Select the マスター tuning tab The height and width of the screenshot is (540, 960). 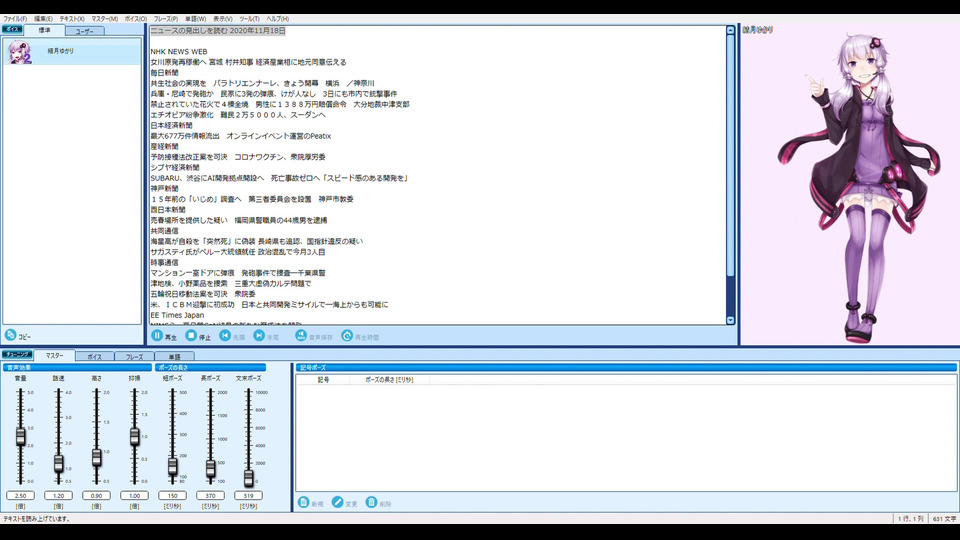[54, 355]
